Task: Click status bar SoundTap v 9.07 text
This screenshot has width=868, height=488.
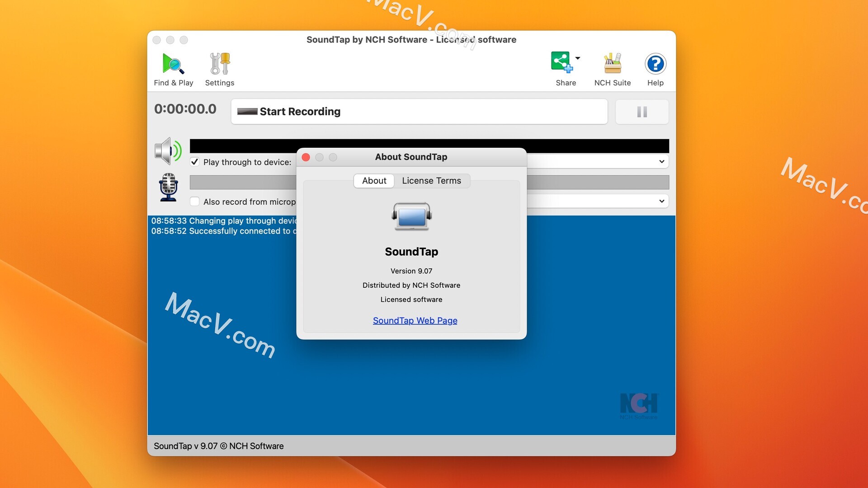Action: 219,446
